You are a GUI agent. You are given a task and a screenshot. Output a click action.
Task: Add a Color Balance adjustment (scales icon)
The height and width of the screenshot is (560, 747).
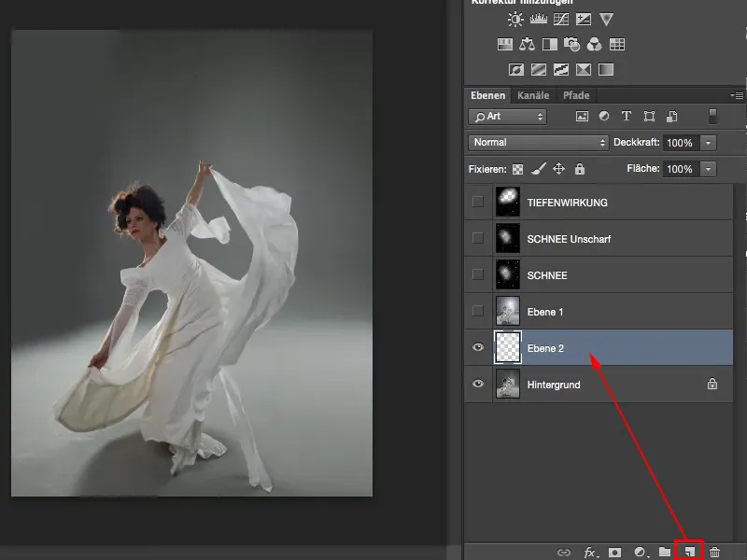click(x=527, y=44)
